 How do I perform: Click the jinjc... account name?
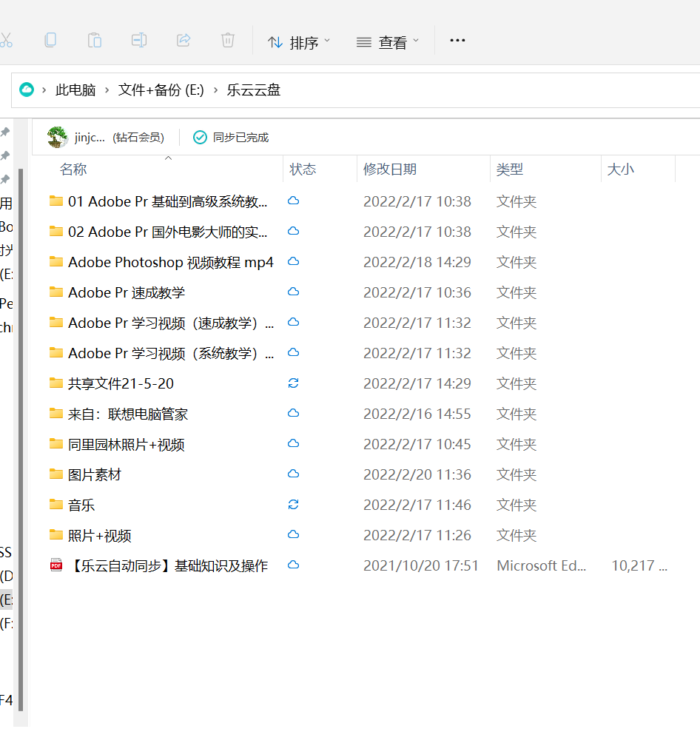tap(90, 138)
